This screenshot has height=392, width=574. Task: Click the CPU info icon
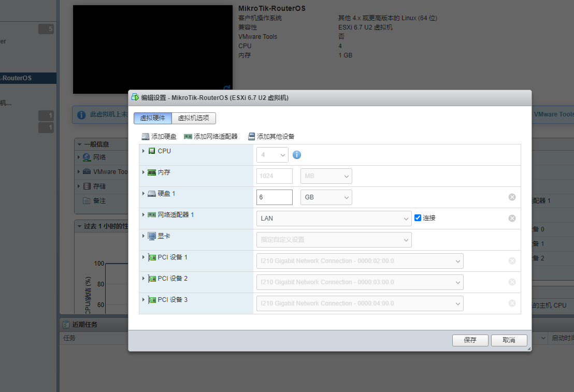(x=297, y=155)
